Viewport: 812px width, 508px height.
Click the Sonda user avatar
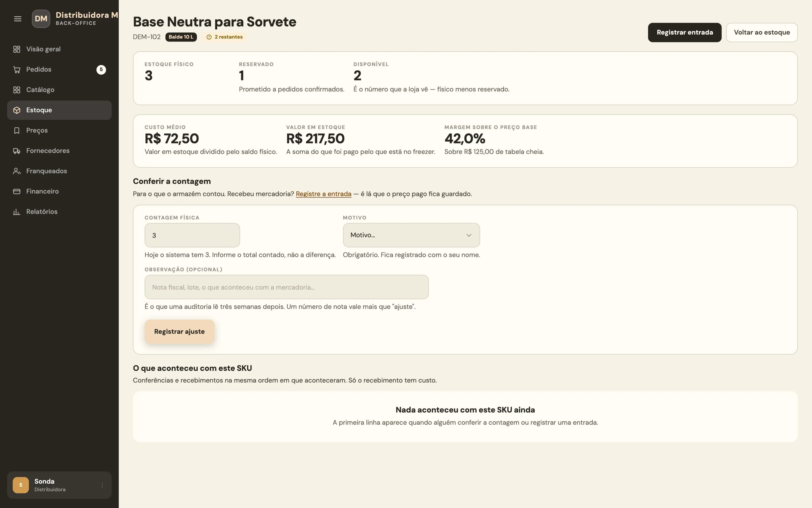pyautogui.click(x=21, y=485)
